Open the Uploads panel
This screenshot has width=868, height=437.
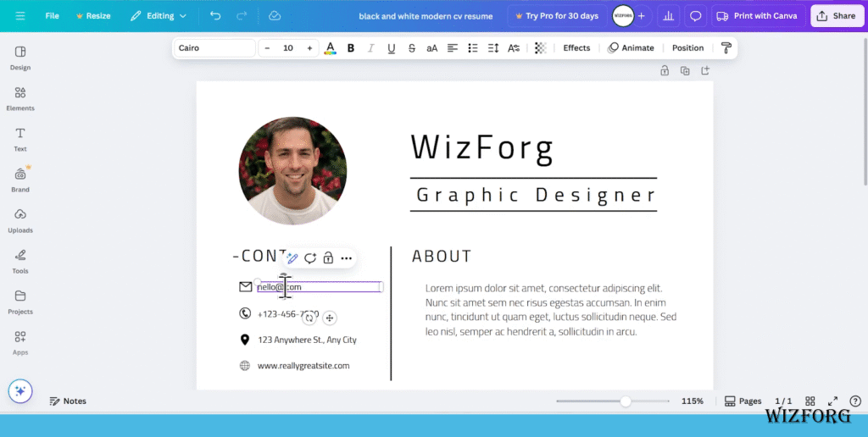pyautogui.click(x=20, y=221)
